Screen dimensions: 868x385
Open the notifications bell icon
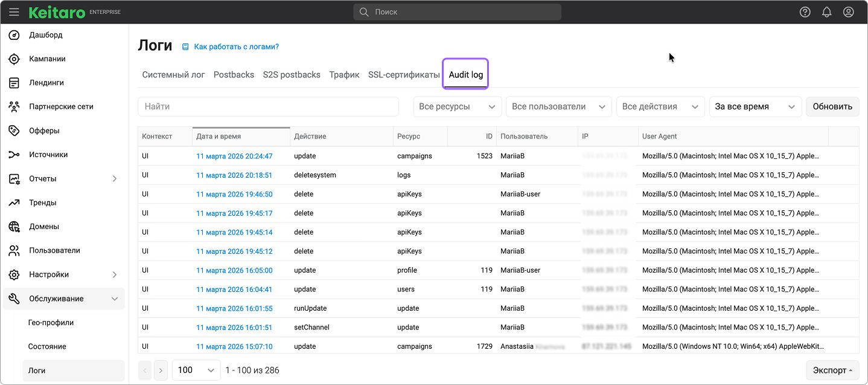click(x=826, y=12)
